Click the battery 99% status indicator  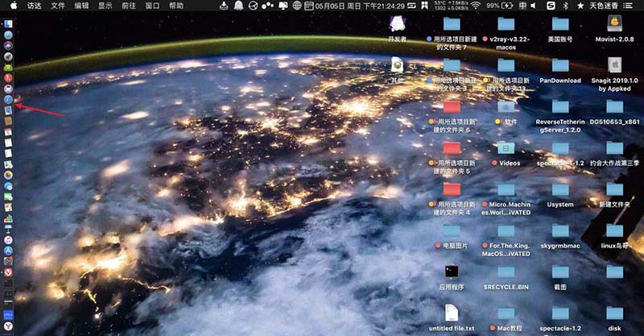pyautogui.click(x=501, y=6)
